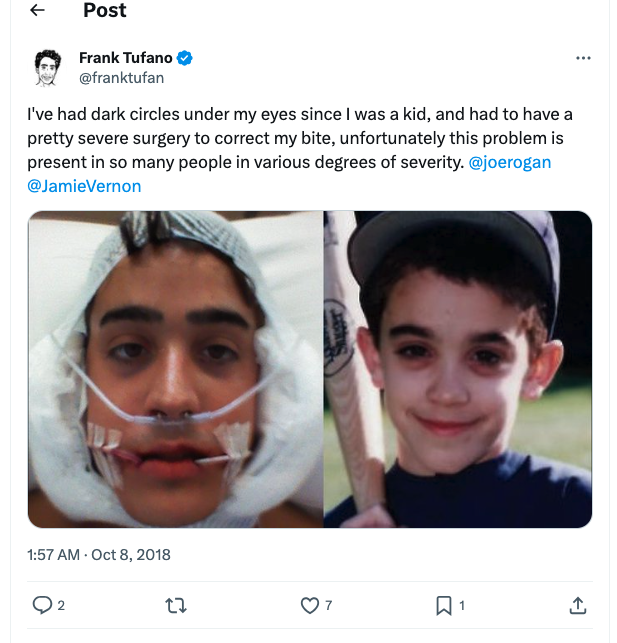Click the reply count of 2
The height and width of the screenshot is (643, 617).
pos(61,605)
